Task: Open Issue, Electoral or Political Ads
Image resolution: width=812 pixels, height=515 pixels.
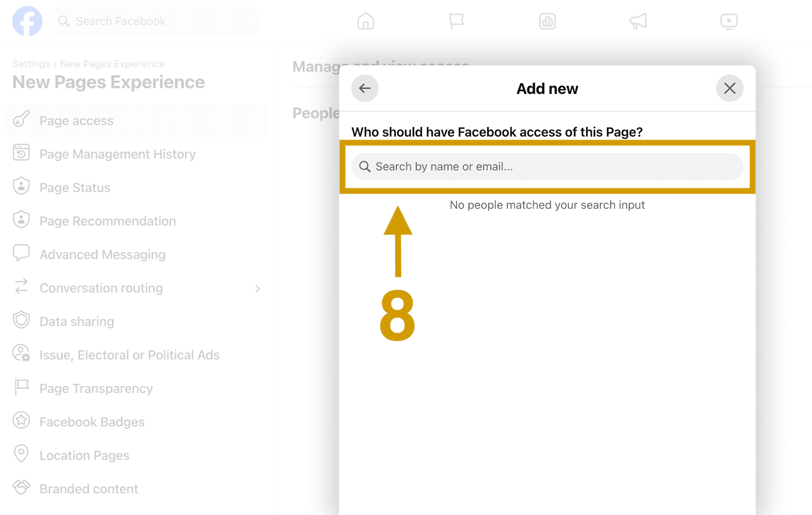Action: coord(137,355)
